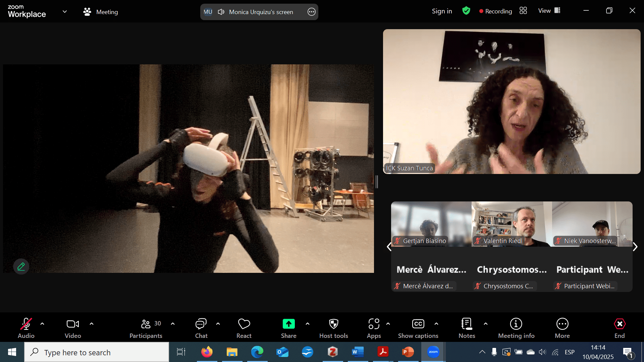Open the View layout menu
The image size is (644, 362).
tap(549, 11)
